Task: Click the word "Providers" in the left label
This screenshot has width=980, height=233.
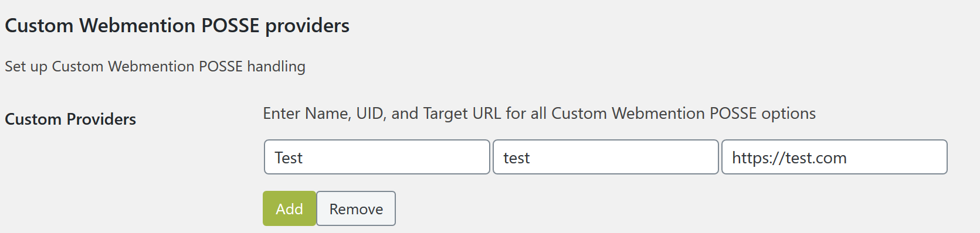Action: 101,119
